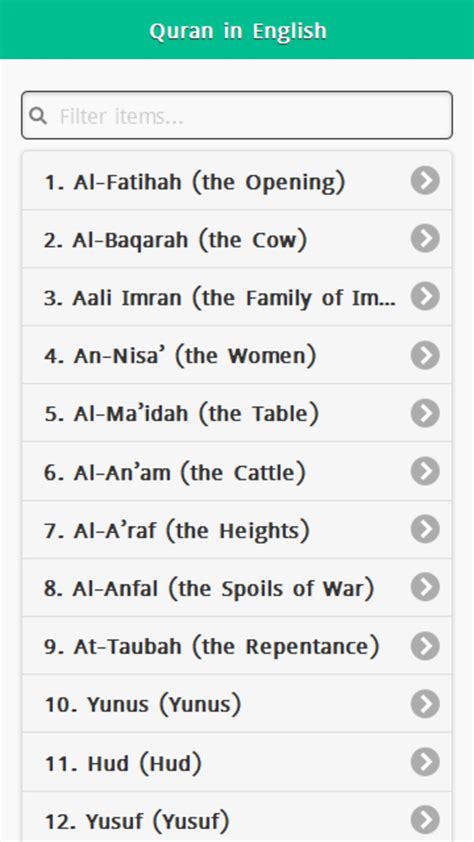Viewport: 474px width, 842px height.
Task: Tap the chevron icon next to Al-An'am
Action: 425,471
